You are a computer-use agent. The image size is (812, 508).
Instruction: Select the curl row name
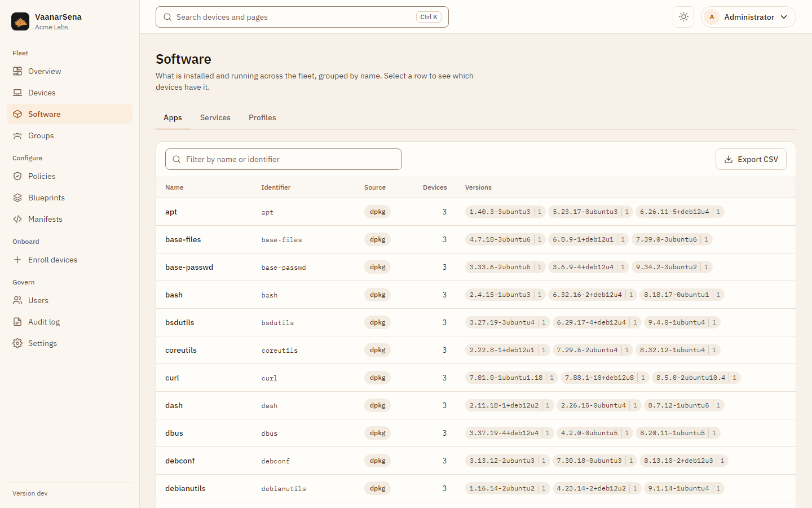tap(172, 378)
